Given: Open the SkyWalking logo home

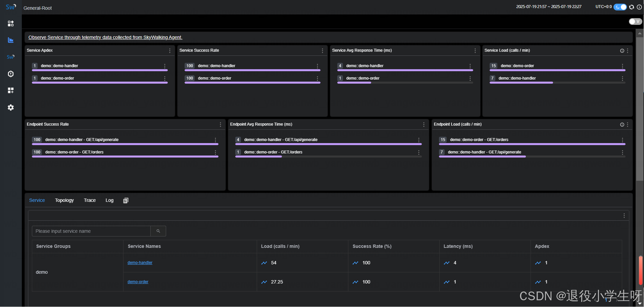Looking at the screenshot, I should click(x=11, y=7).
